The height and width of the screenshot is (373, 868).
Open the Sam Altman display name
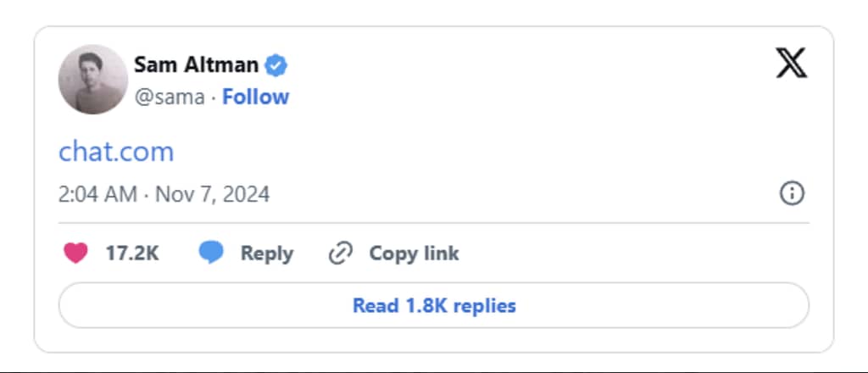(x=196, y=64)
